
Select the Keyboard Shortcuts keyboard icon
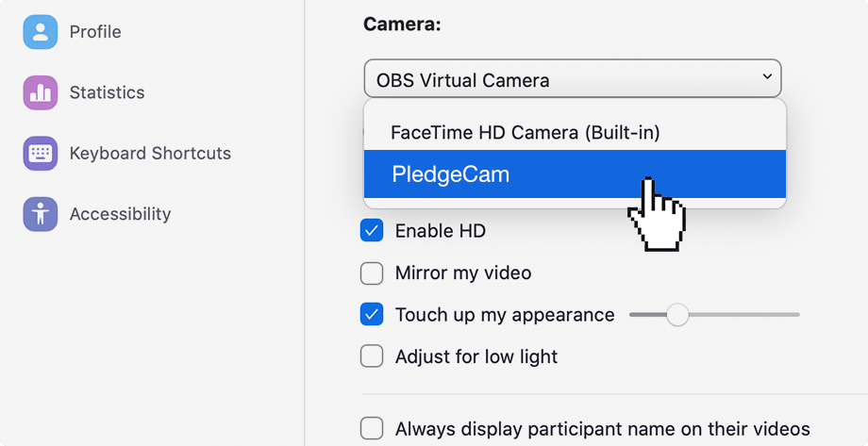[40, 154]
